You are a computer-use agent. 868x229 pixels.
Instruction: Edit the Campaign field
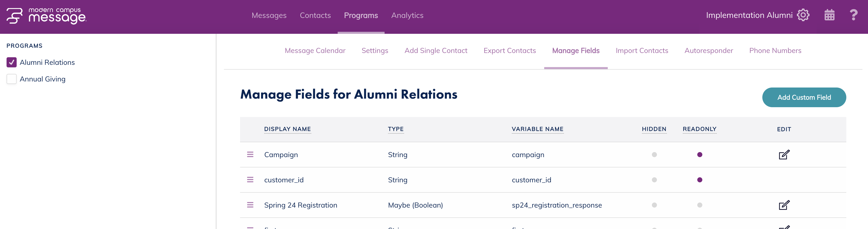(x=784, y=155)
